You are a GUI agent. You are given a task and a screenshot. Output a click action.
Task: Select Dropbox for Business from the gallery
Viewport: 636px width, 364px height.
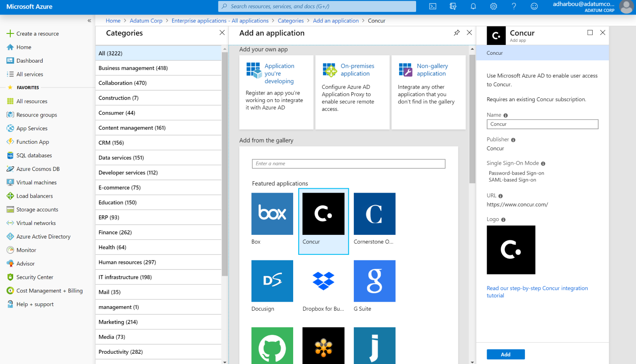coord(323,281)
